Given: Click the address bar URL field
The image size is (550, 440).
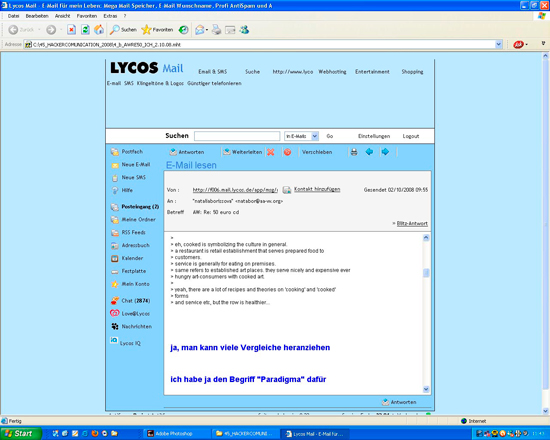Looking at the screenshot, I should (260, 45).
